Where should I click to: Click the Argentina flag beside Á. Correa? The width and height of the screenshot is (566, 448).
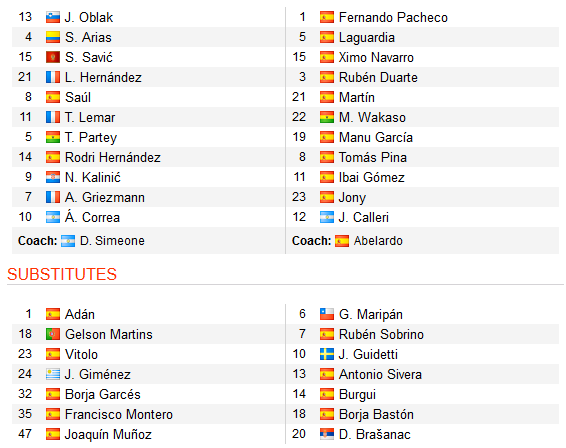53,217
